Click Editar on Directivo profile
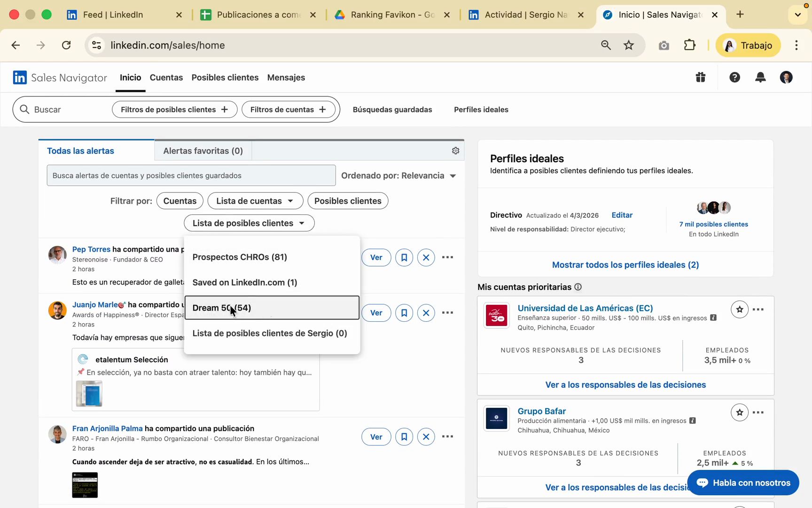Image resolution: width=812 pixels, height=508 pixels. 622,215
